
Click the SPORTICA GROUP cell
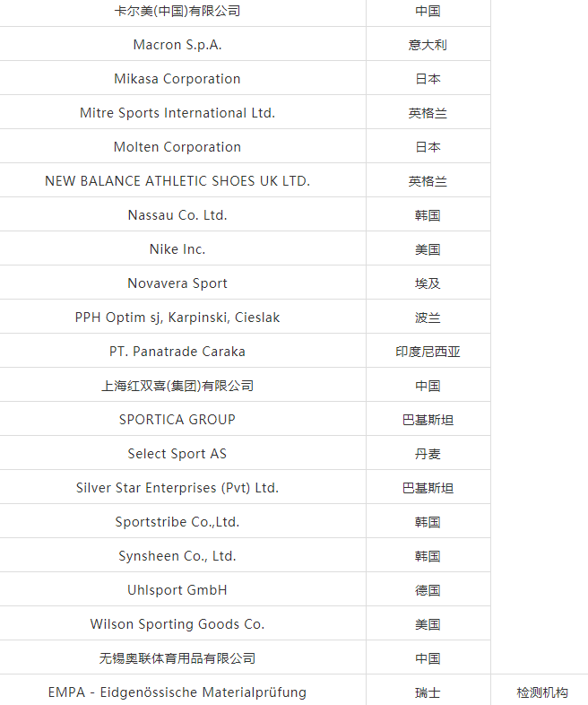tap(177, 420)
